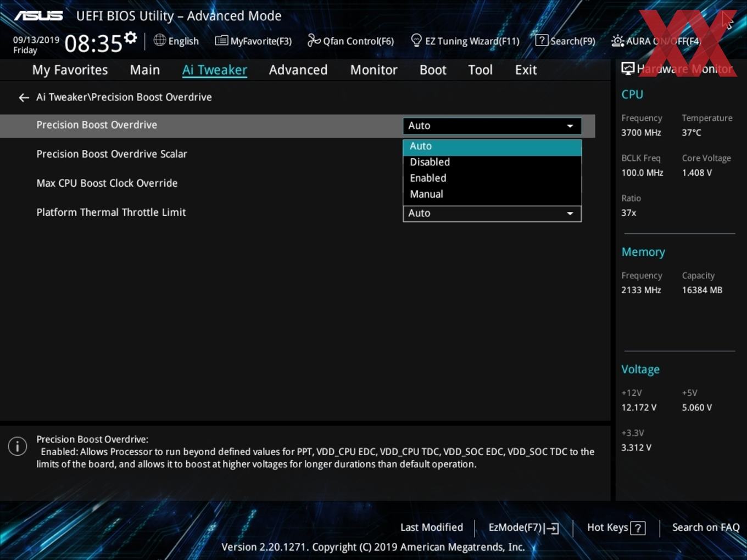Click Memory frequency value 2133 MHz
This screenshot has height=560, width=747.
tap(641, 290)
